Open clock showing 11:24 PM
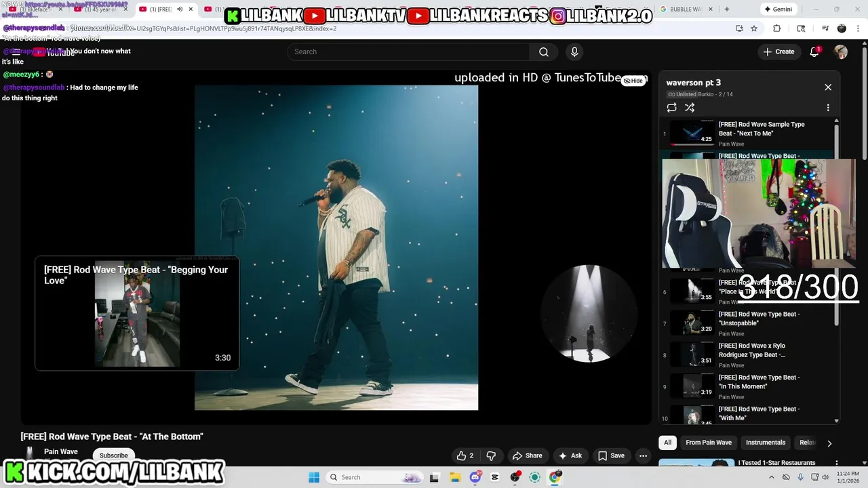The width and height of the screenshot is (868, 488). [848, 477]
